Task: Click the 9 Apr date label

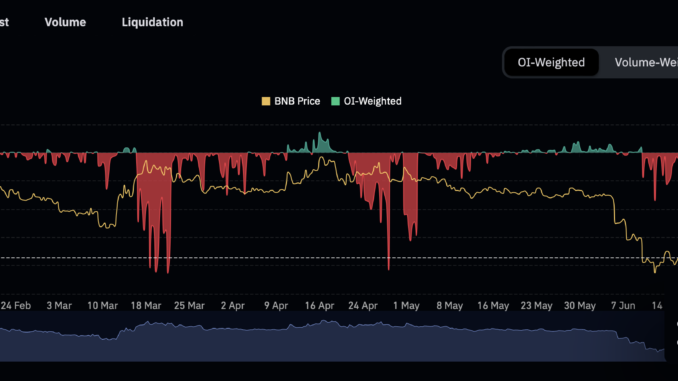Action: point(276,305)
